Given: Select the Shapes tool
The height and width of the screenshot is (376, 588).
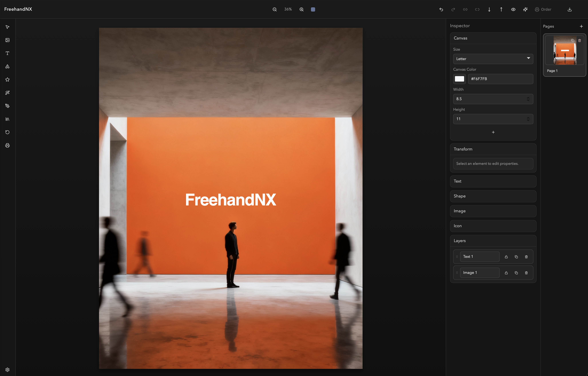Looking at the screenshot, I should (7, 66).
